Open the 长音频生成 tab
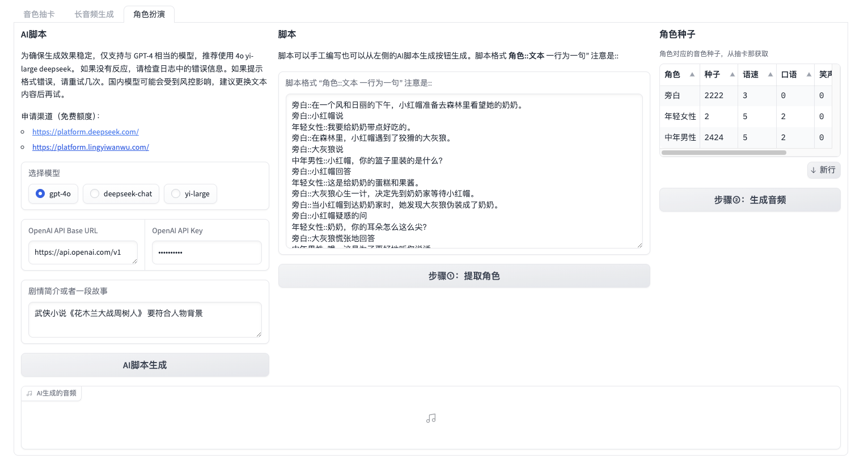The image size is (868, 463). point(94,14)
